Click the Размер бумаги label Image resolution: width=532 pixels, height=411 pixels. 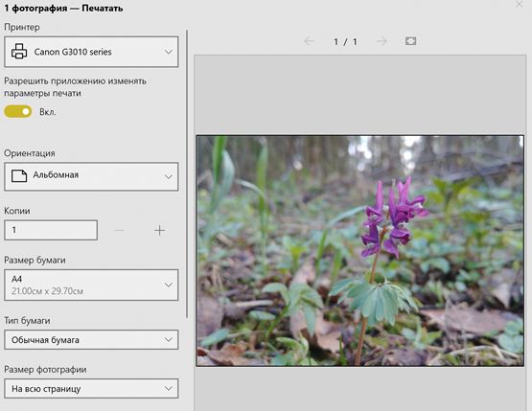(x=35, y=260)
